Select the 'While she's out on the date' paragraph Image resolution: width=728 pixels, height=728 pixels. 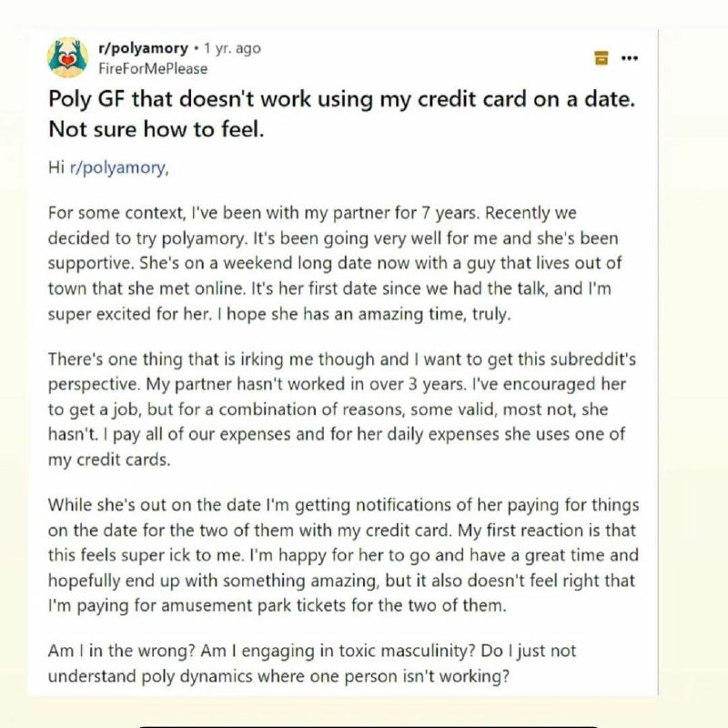[x=343, y=555]
